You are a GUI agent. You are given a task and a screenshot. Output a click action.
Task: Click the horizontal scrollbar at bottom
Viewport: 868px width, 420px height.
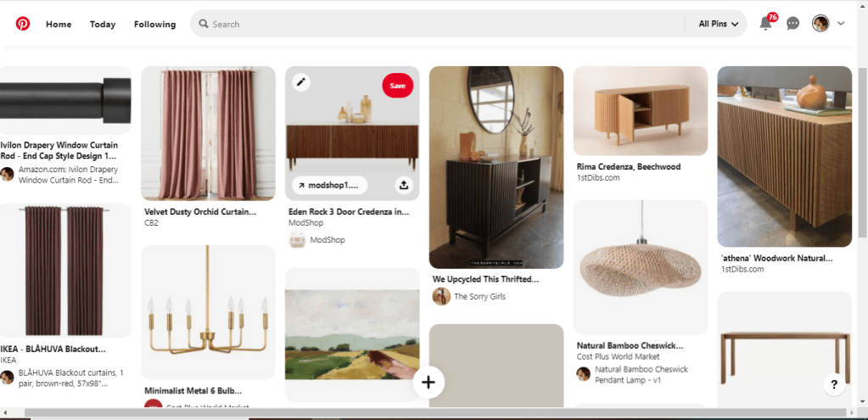click(424, 413)
